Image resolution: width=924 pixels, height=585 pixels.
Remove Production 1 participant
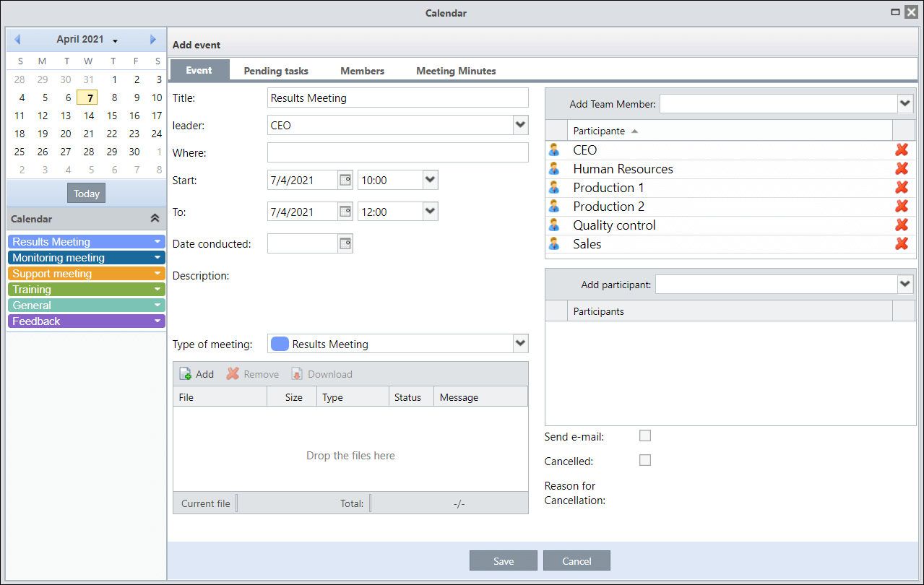(x=902, y=188)
